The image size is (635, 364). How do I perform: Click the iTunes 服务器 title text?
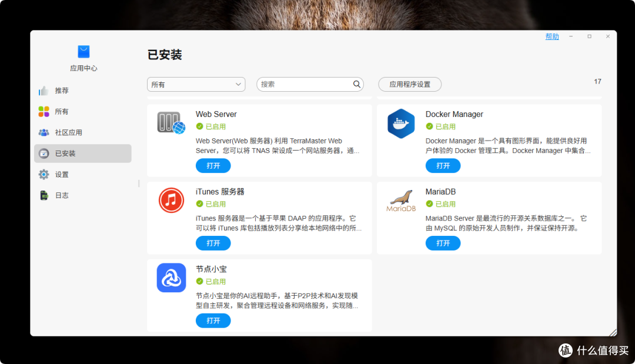(220, 192)
